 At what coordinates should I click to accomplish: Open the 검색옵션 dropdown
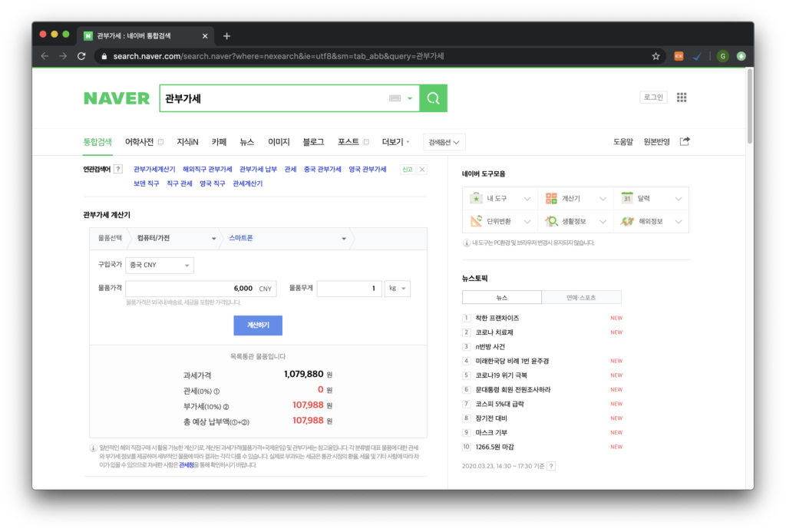point(444,142)
